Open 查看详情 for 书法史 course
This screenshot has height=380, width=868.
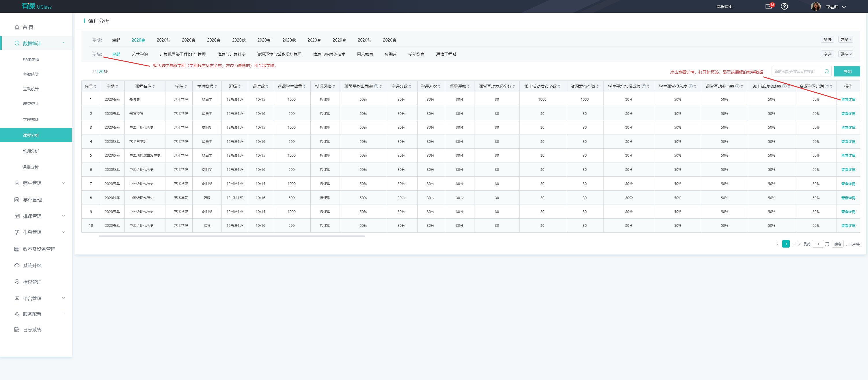[x=848, y=100]
